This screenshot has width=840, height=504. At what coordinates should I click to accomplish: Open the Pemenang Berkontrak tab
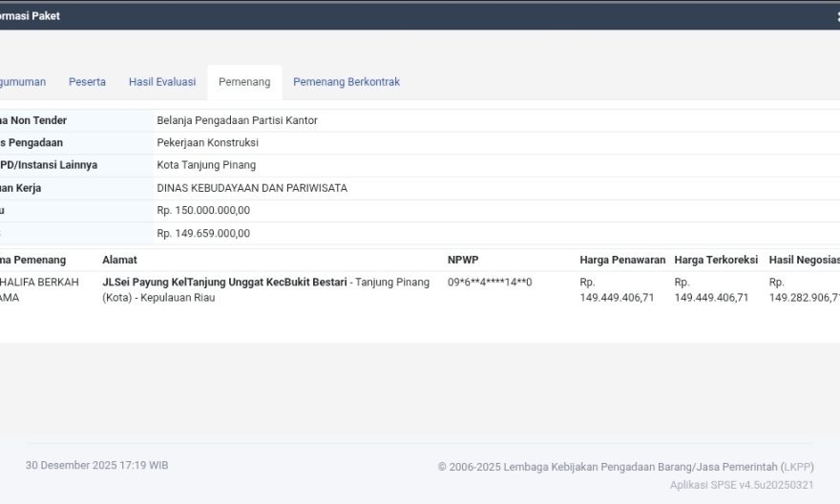346,82
